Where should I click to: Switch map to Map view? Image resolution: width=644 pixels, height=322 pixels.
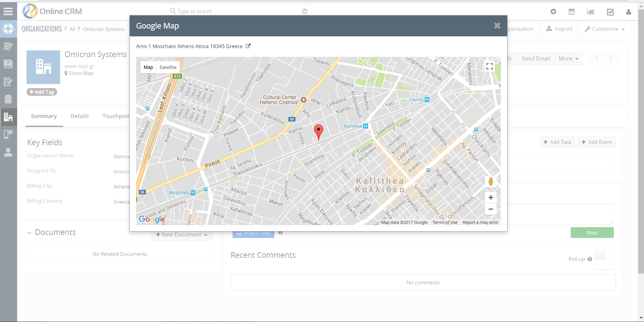pyautogui.click(x=148, y=67)
